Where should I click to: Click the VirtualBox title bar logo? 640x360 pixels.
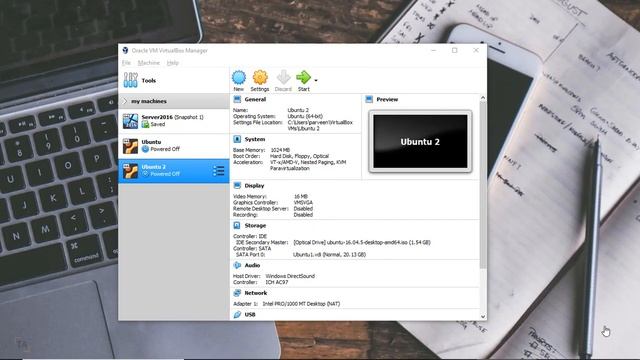(125, 50)
